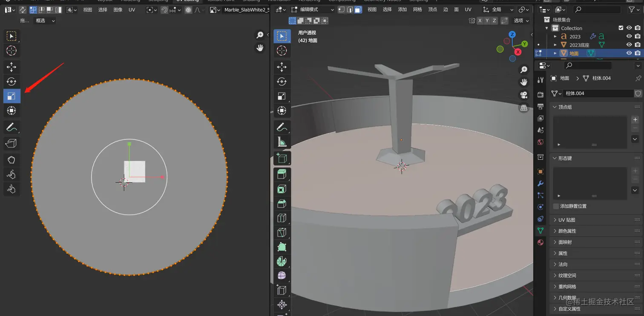Expand the 2023底座 object tree row

tap(555, 45)
